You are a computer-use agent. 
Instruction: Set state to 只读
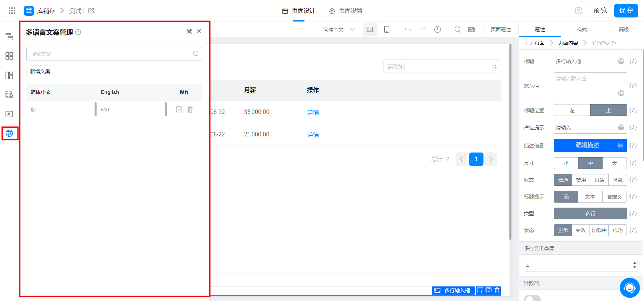click(599, 180)
